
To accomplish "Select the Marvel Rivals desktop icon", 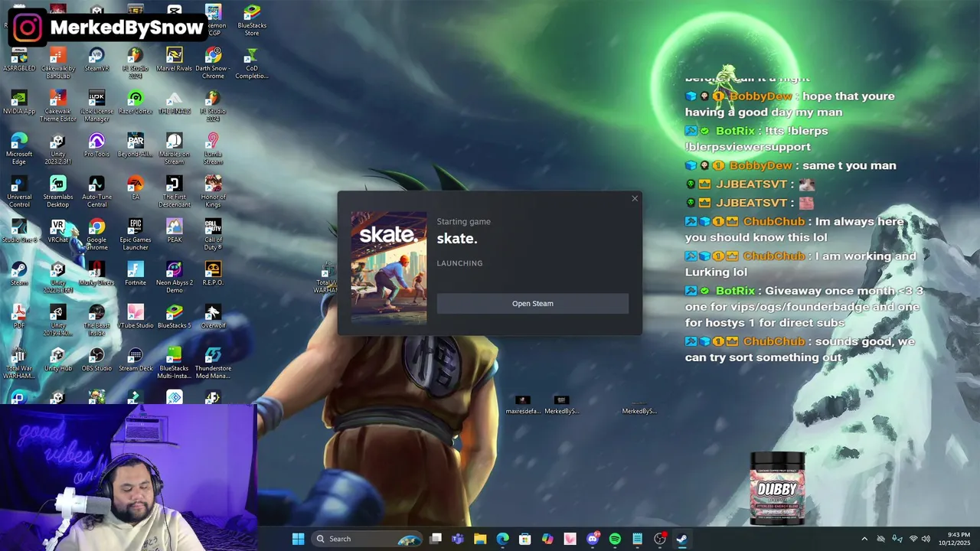I will pos(174,60).
